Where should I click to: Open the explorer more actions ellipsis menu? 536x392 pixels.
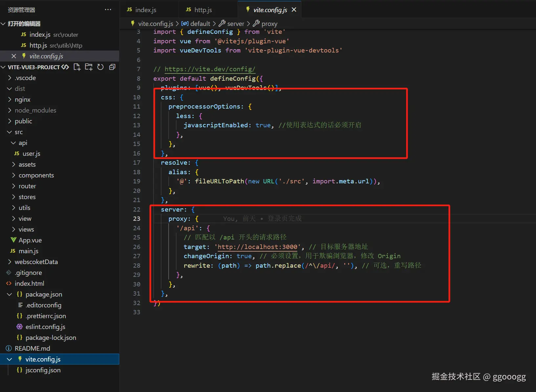point(108,10)
